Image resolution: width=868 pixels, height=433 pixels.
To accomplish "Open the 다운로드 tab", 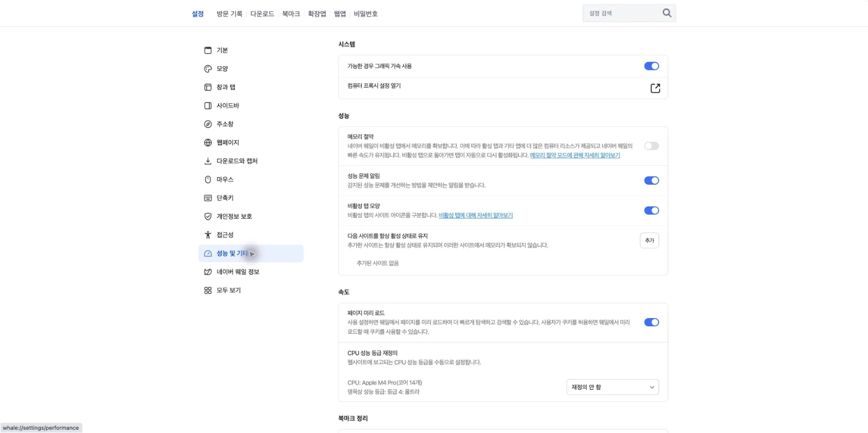I will (x=262, y=14).
